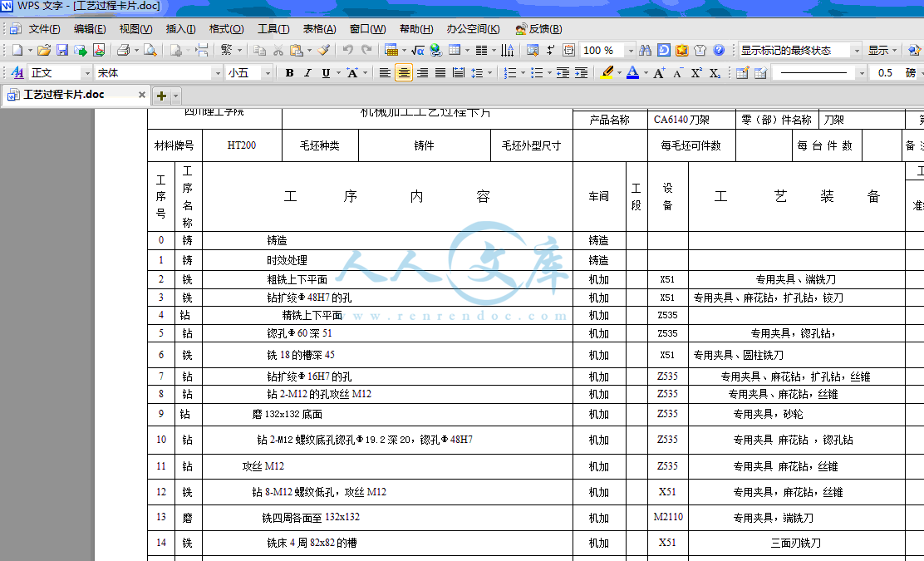924x561 pixels.
Task: Open a file with the folder icon
Action: click(x=43, y=50)
